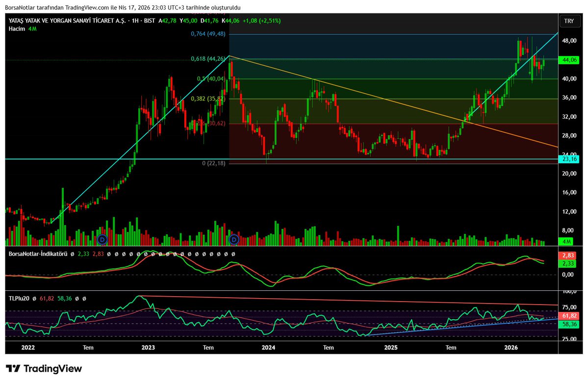Viewport: 588px width, 383px height.
Task: Click the 40,00 price axis label
Action: (x=569, y=79)
